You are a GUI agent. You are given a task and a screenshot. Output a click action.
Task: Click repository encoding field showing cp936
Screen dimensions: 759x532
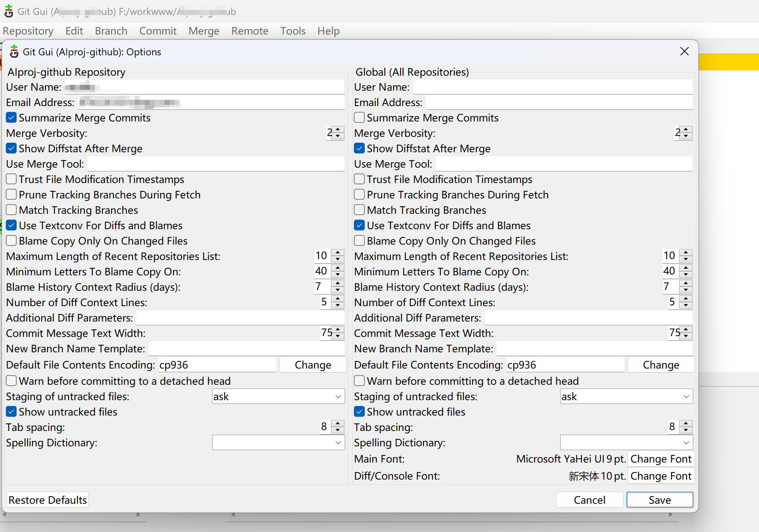point(217,365)
